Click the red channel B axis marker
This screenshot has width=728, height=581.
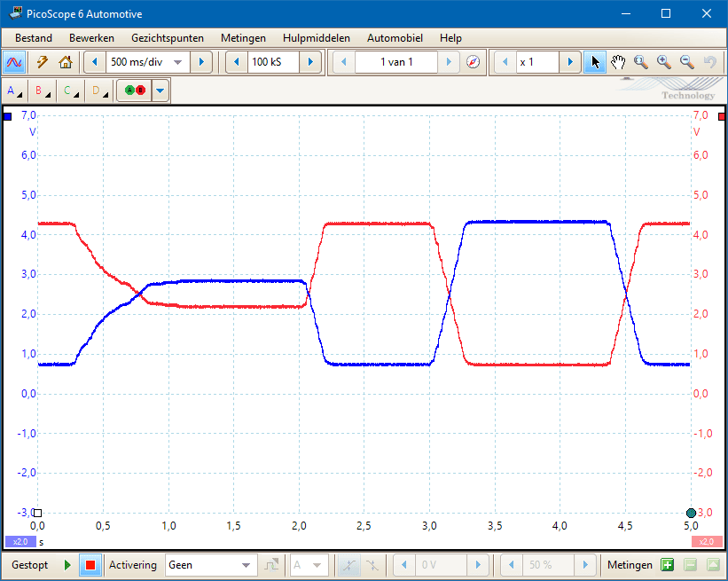[721, 116]
